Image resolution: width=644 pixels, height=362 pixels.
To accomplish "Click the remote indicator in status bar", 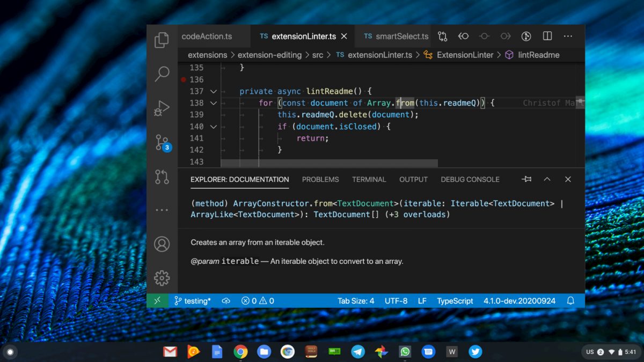I will [x=157, y=301].
